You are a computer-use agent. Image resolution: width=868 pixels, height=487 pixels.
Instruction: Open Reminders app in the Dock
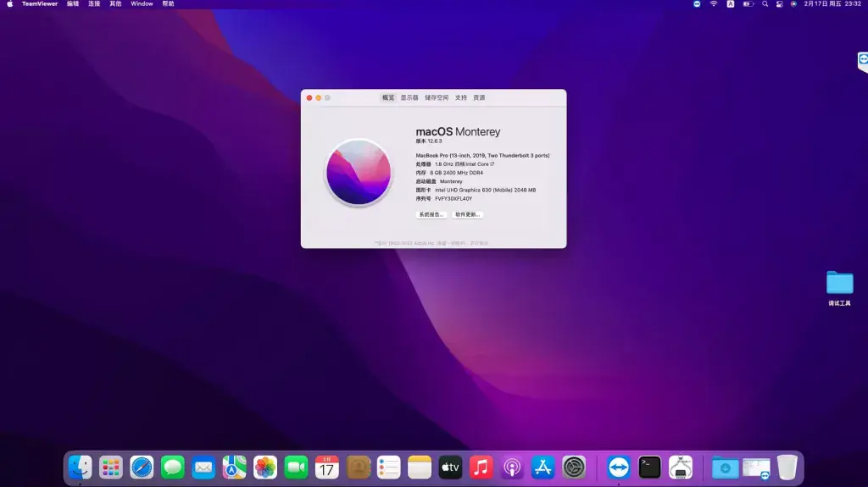coord(388,468)
